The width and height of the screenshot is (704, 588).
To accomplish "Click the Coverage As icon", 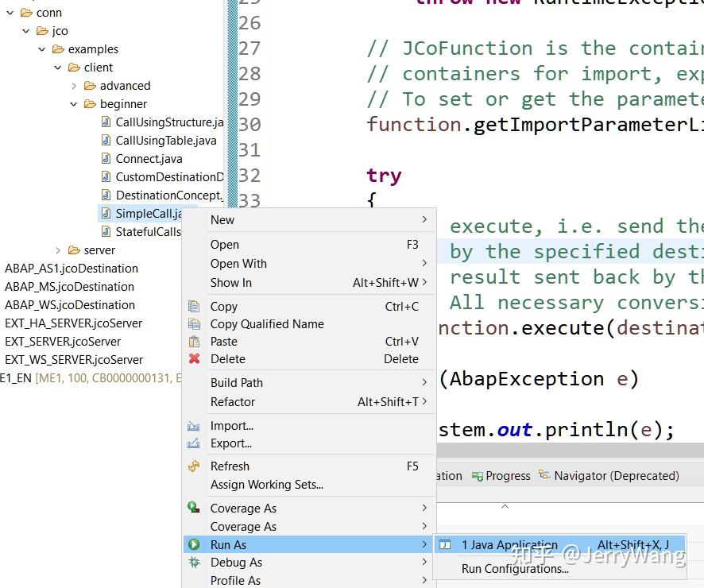I will (x=195, y=508).
